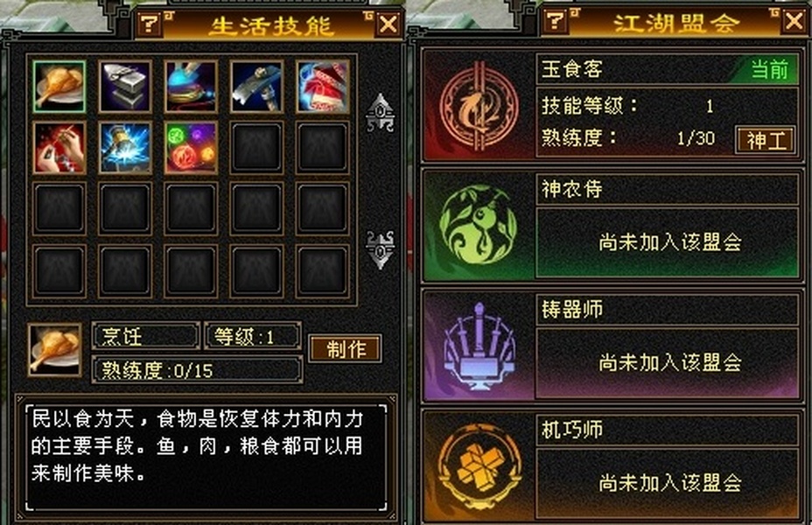Click the 神工 button

(766, 140)
